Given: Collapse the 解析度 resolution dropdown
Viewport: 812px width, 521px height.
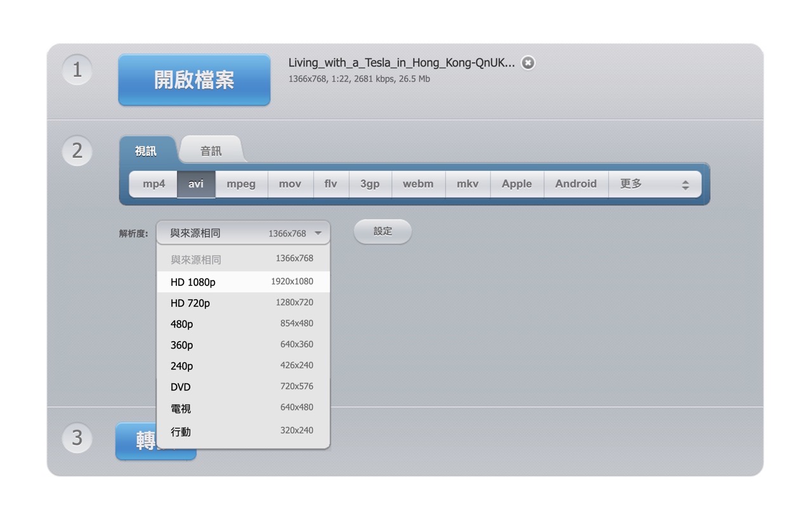Looking at the screenshot, I should coord(244,233).
